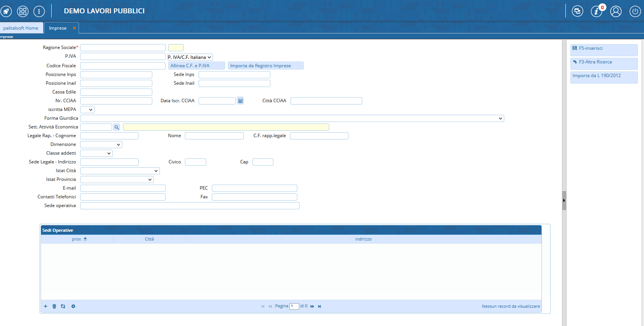This screenshot has height=326, width=644.
Task: Expand the Forma Giuridica dropdown
Action: [292, 119]
